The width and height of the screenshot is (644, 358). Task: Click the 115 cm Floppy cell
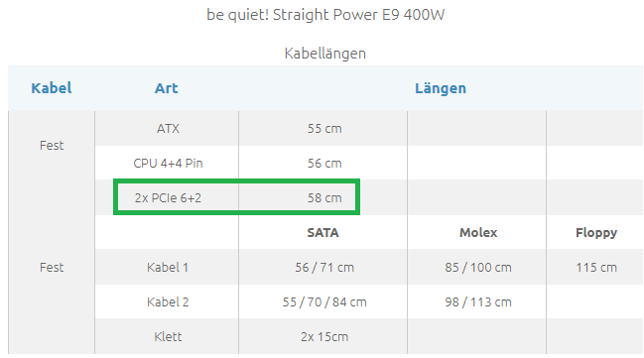point(596,268)
